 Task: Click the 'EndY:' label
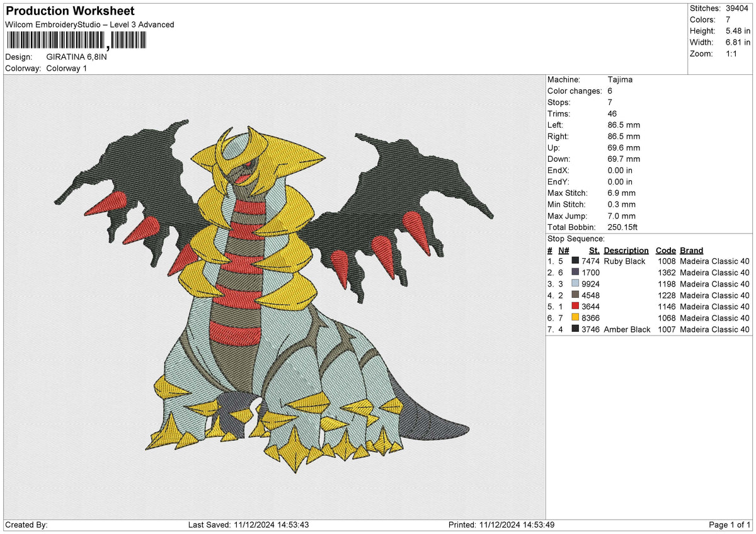point(559,182)
